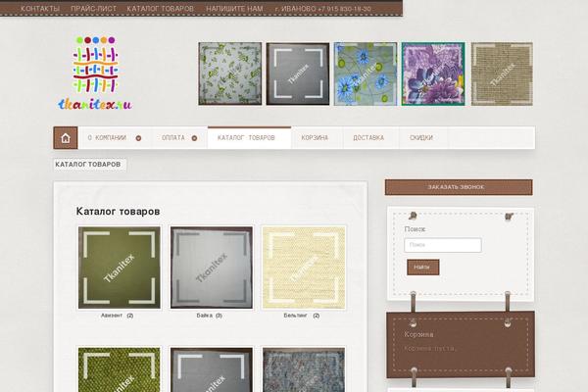Screen dimensions: 588x392
Task: Click the Авизент (2) category label
Action: click(x=117, y=316)
